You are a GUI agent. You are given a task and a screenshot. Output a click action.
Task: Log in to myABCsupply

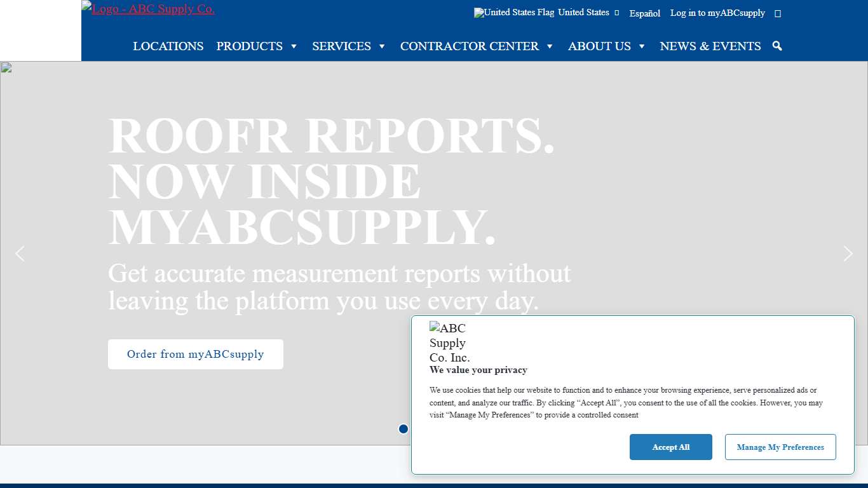pos(717,13)
